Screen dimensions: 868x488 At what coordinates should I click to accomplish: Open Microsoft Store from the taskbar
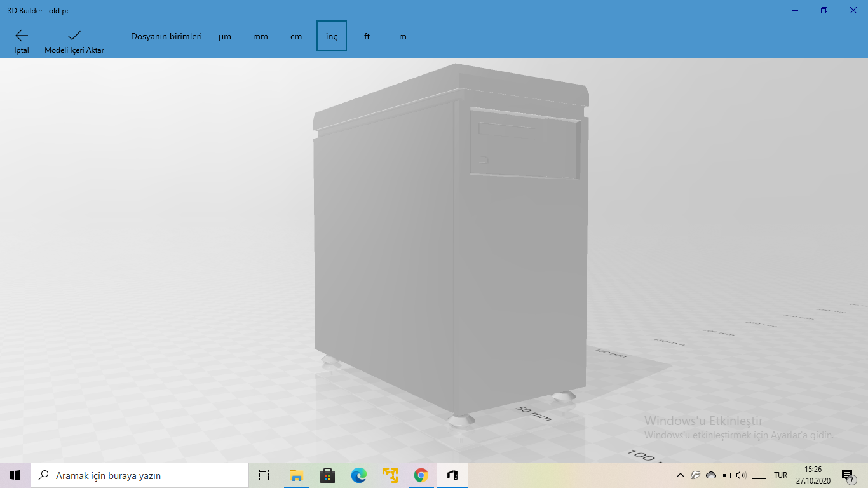click(x=327, y=475)
